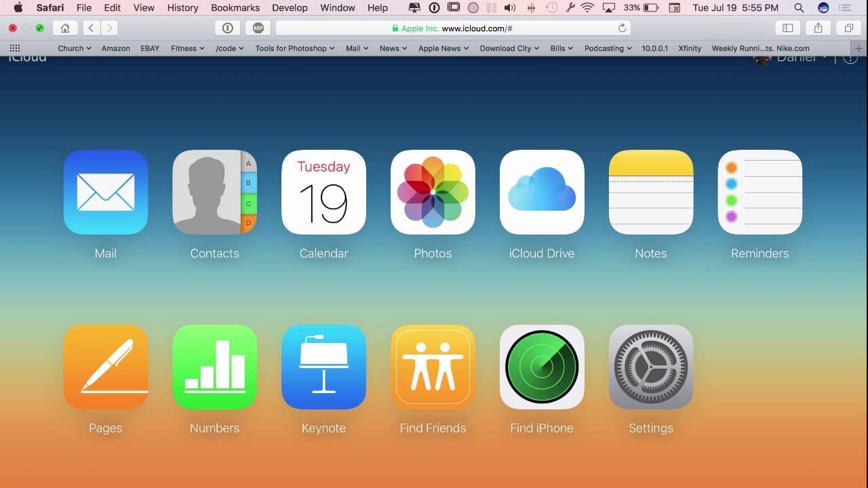Image resolution: width=868 pixels, height=488 pixels.
Task: Open iCloud Drive
Action: point(542,192)
